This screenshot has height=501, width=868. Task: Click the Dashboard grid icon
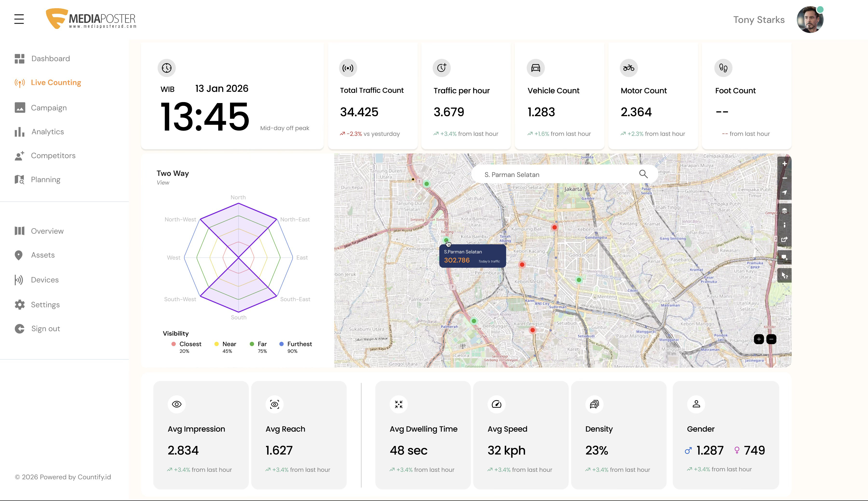pos(20,59)
